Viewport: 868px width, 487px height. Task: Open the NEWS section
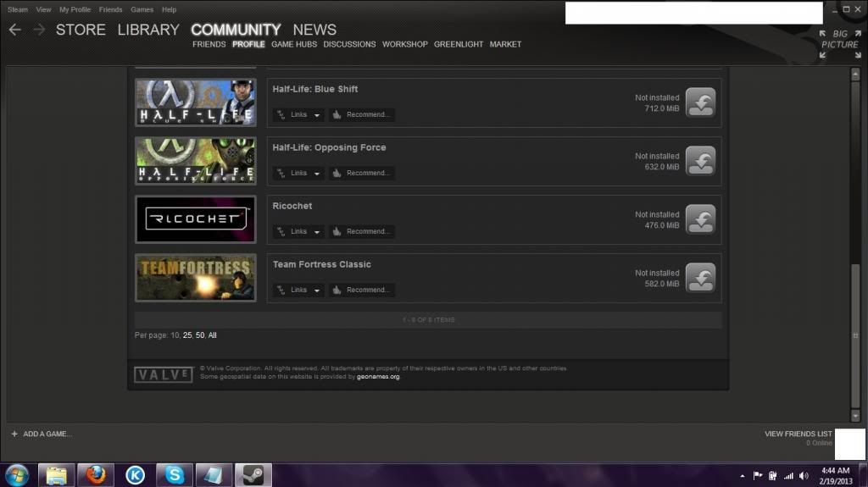314,30
